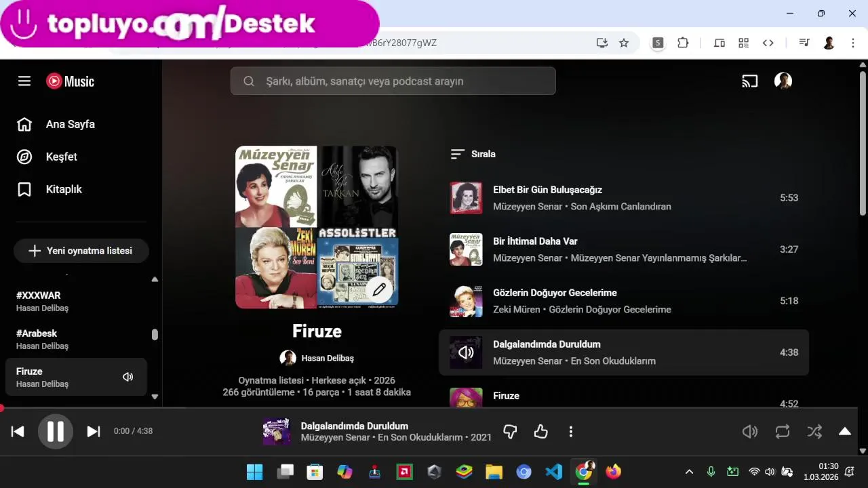The height and width of the screenshot is (488, 868).
Task: Click the main page vertical scrollbar
Action: (x=863, y=142)
